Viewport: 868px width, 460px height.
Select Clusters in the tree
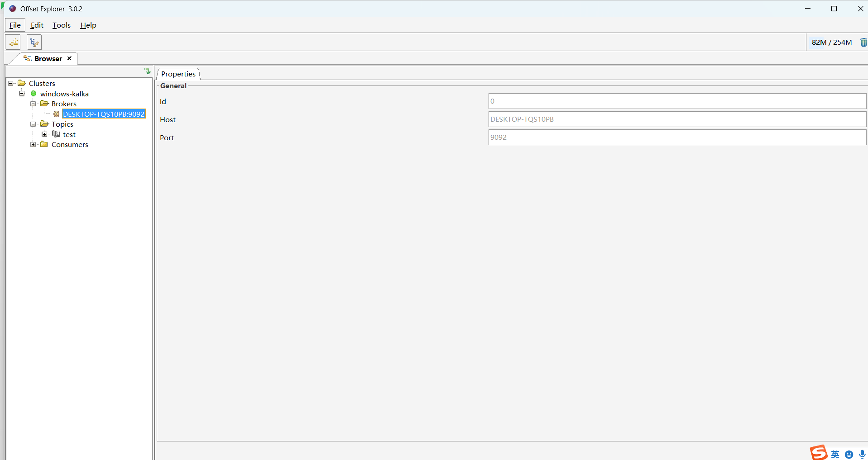pos(42,83)
